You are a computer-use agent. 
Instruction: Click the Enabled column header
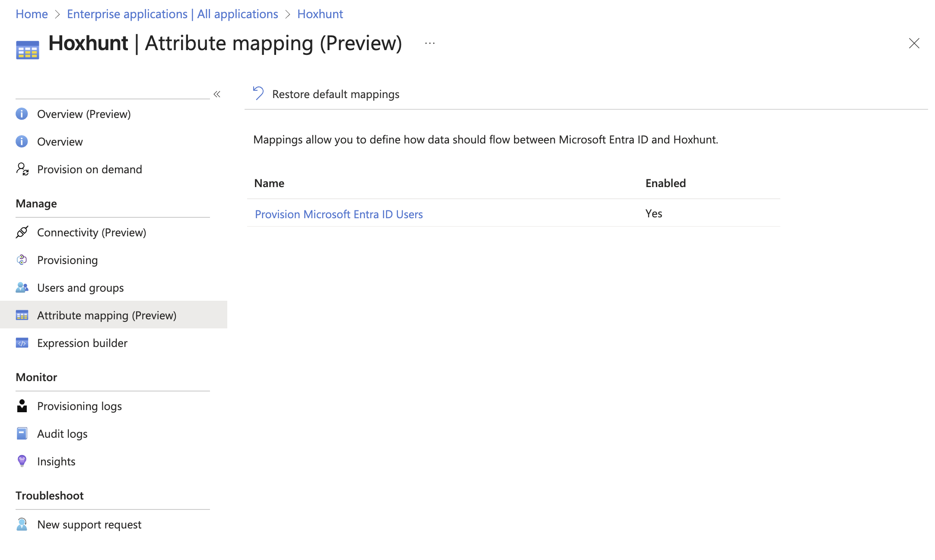666,183
